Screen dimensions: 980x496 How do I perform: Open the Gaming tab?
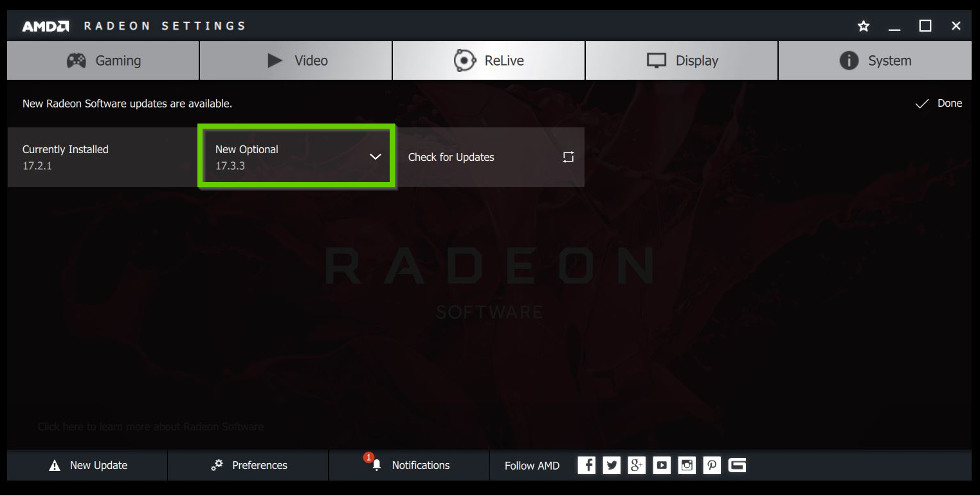pos(103,60)
